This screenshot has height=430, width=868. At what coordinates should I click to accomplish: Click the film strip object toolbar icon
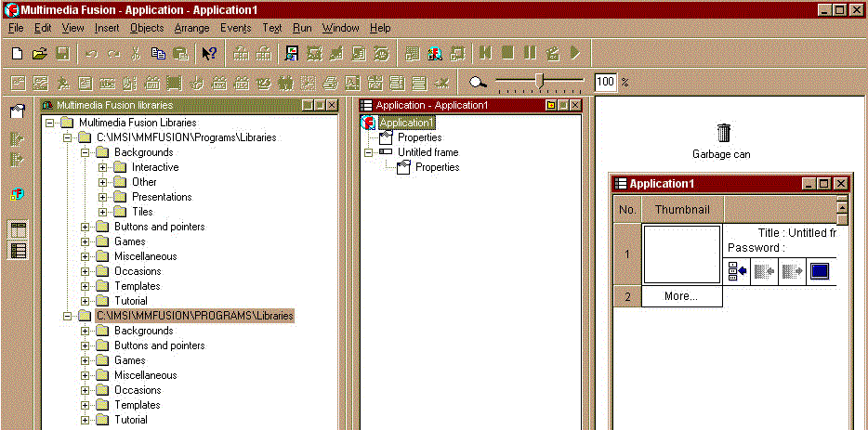[x=175, y=83]
